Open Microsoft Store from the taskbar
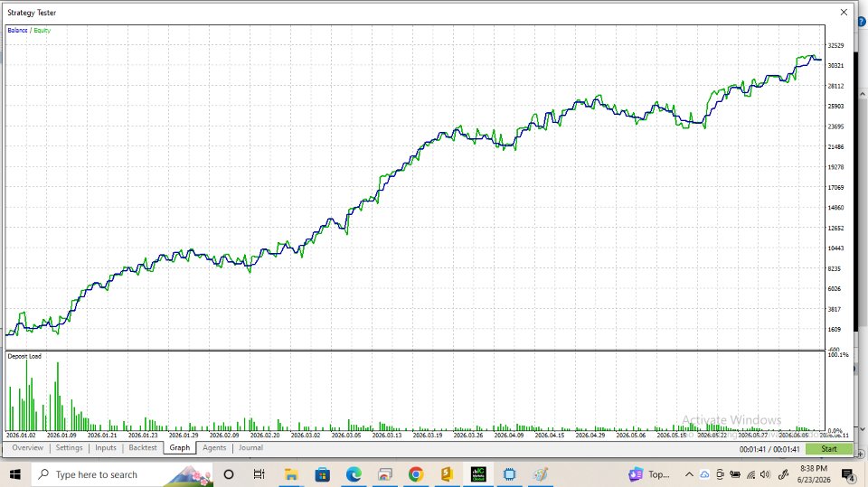The width and height of the screenshot is (868, 487). tap(322, 474)
